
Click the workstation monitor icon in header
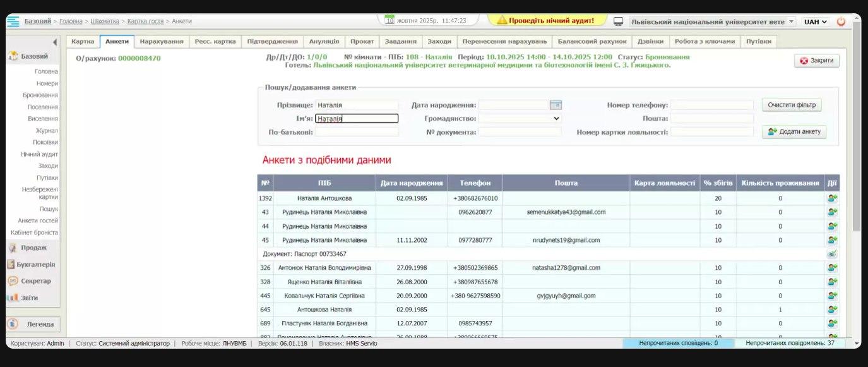[x=618, y=21]
